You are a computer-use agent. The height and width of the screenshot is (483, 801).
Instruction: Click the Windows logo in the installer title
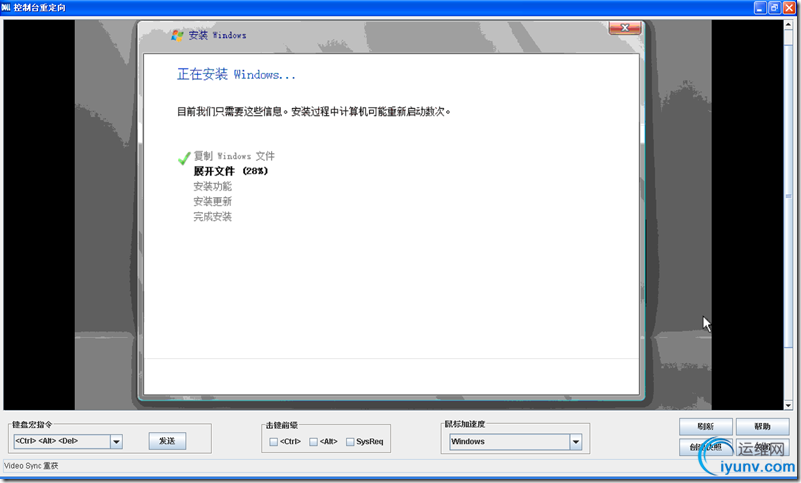[x=177, y=35]
